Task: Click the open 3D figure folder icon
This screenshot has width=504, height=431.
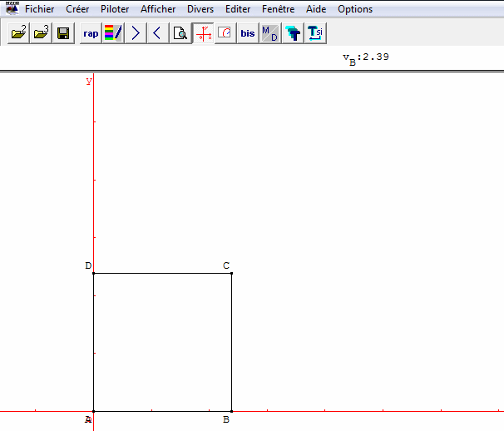Action: pos(41,33)
